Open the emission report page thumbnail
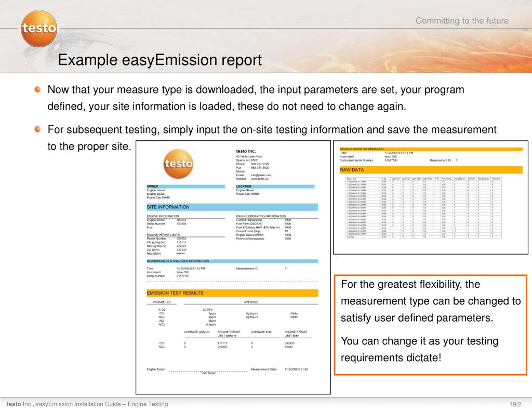Screen dimensions: 532x411 point(233,268)
